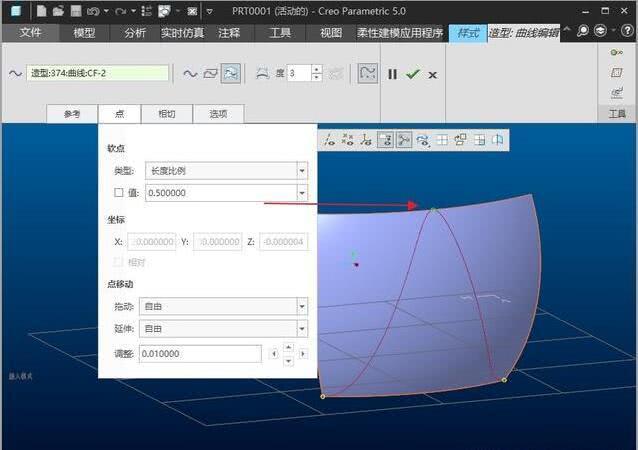Expand the 值 0.500000 dropdown arrow

pyautogui.click(x=302, y=193)
